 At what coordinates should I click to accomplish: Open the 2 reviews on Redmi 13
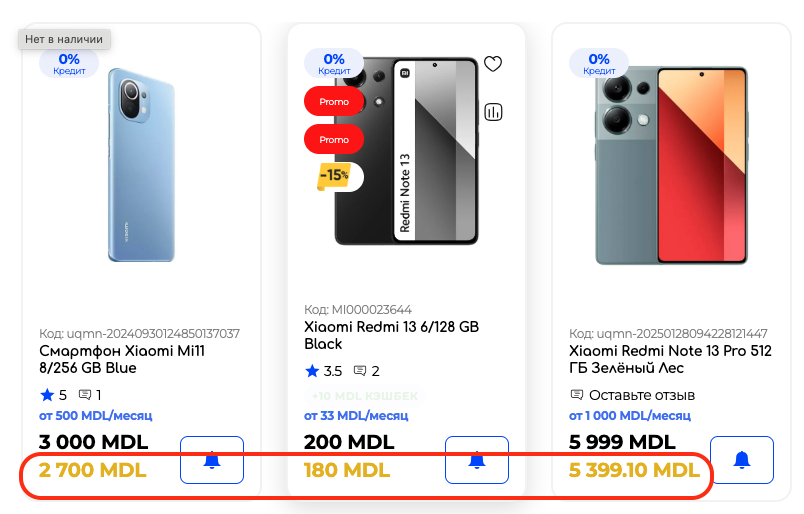pos(367,371)
